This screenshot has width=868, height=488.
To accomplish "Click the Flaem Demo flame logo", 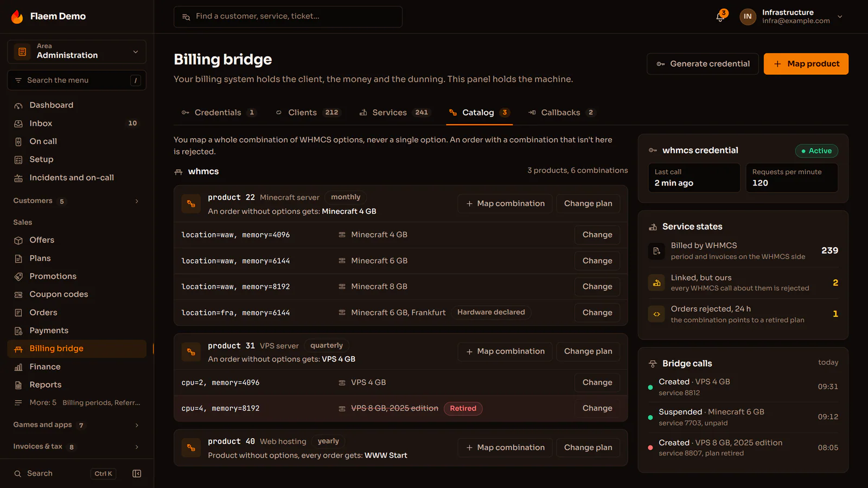I will click(17, 17).
